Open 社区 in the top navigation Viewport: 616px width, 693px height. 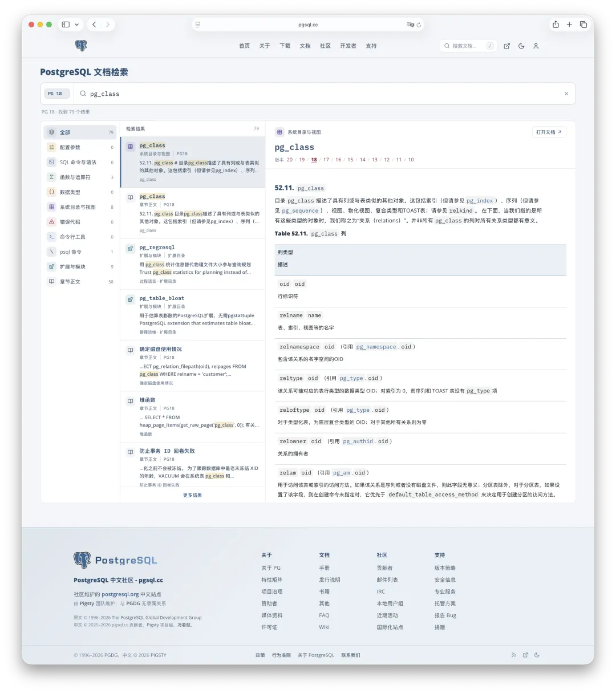click(x=325, y=46)
